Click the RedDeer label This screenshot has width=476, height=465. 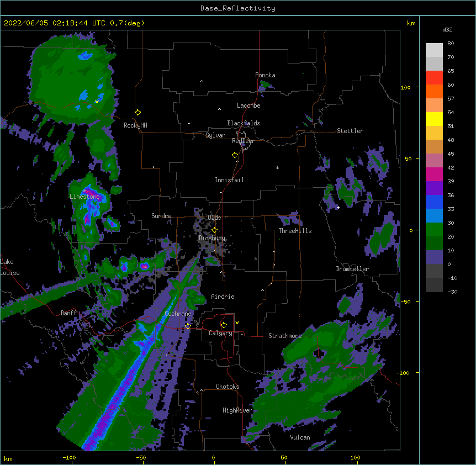pos(243,141)
